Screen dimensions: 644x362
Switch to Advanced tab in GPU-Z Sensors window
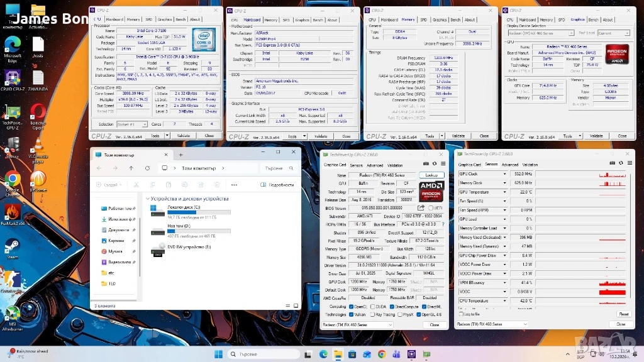pos(510,165)
